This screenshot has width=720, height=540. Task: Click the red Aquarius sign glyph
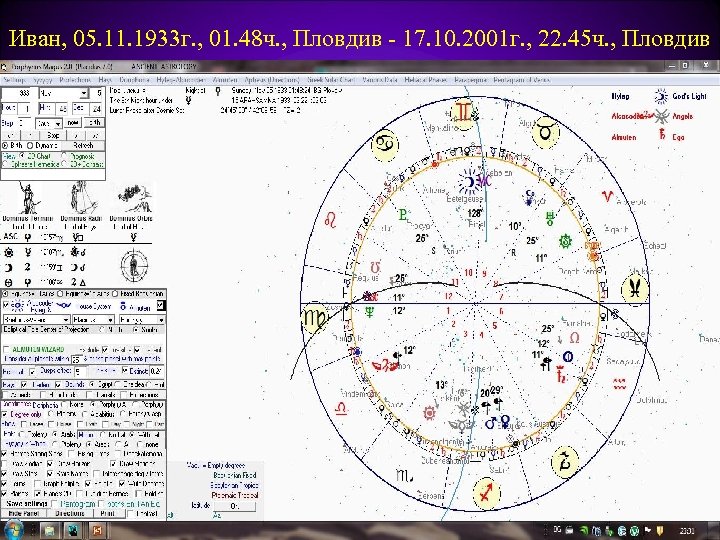(619, 383)
